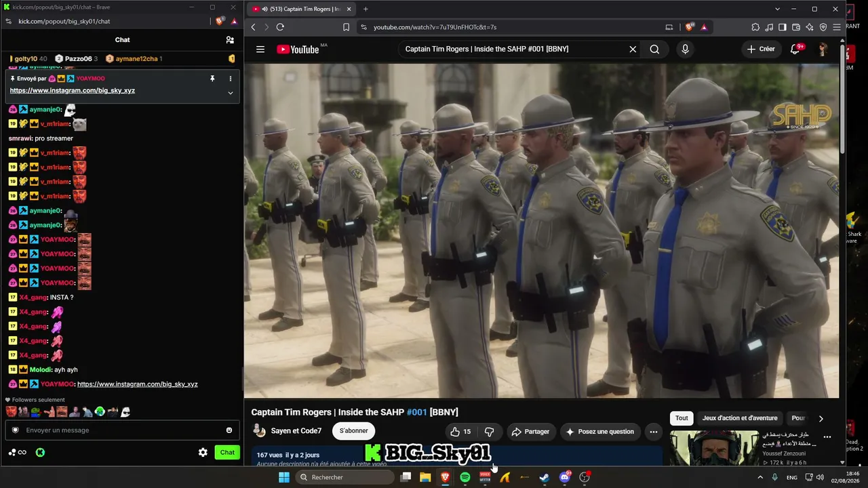Open the Windows Start menu
The width and height of the screenshot is (868, 488).
[284, 477]
